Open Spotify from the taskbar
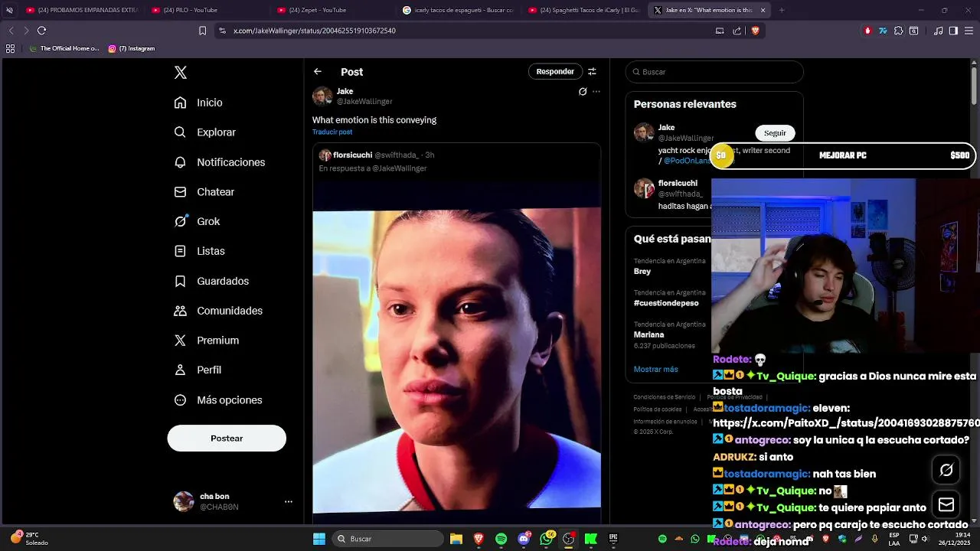 tap(501, 539)
